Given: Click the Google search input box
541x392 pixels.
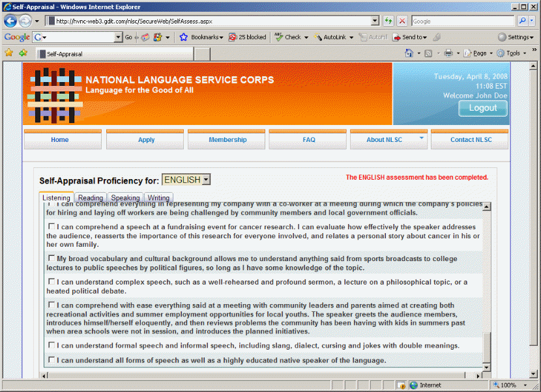Looking at the screenshot, I should click(463, 21).
